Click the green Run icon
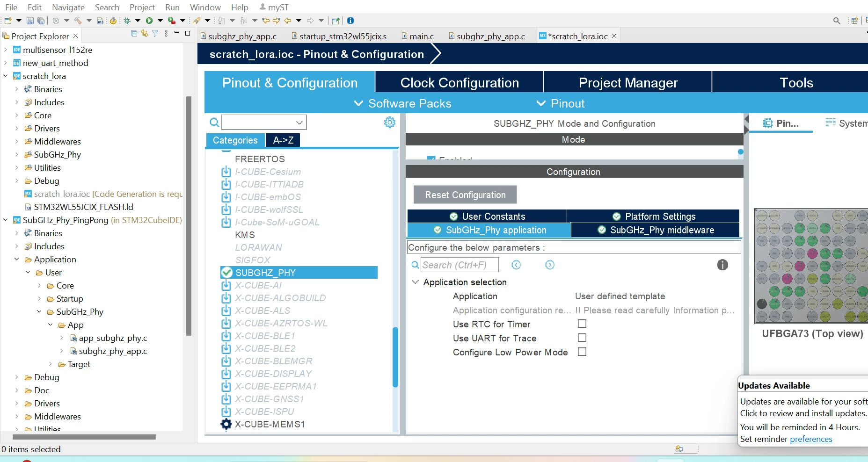Screen dimensions: 868x462 pos(149,21)
